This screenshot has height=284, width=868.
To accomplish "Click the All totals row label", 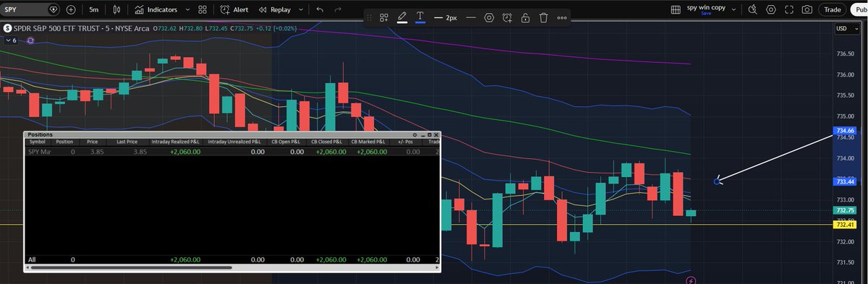I will [32, 259].
